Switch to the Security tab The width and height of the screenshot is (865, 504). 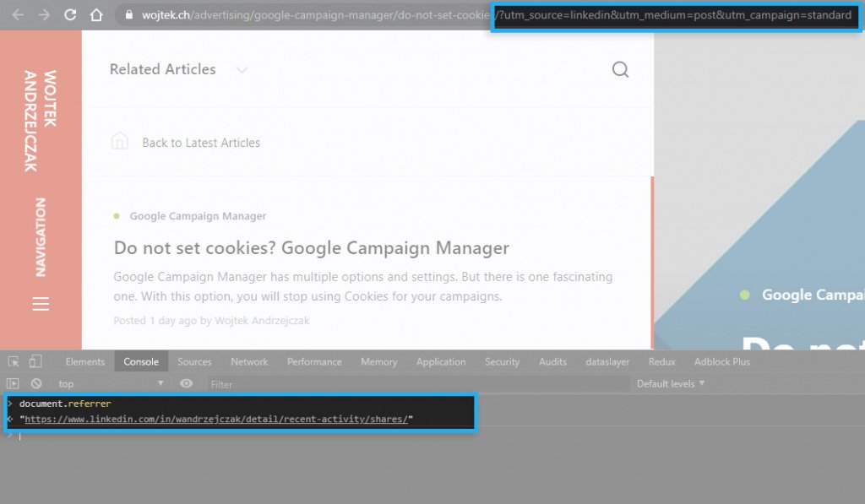coord(503,361)
